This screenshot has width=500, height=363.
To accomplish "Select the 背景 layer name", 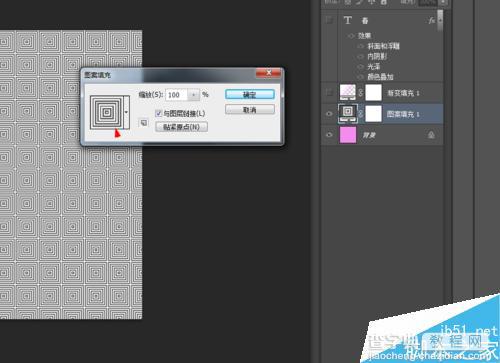I will pos(369,135).
